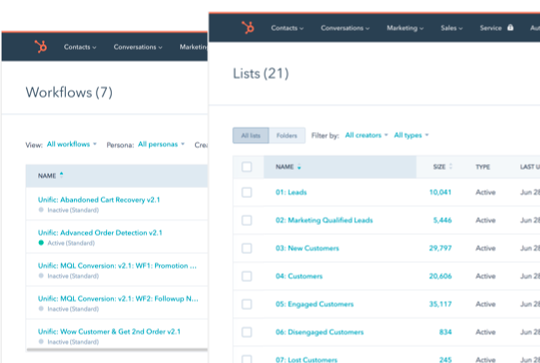Tick the select-all checkbox in Lists header
The image size is (540, 363).
tap(247, 167)
